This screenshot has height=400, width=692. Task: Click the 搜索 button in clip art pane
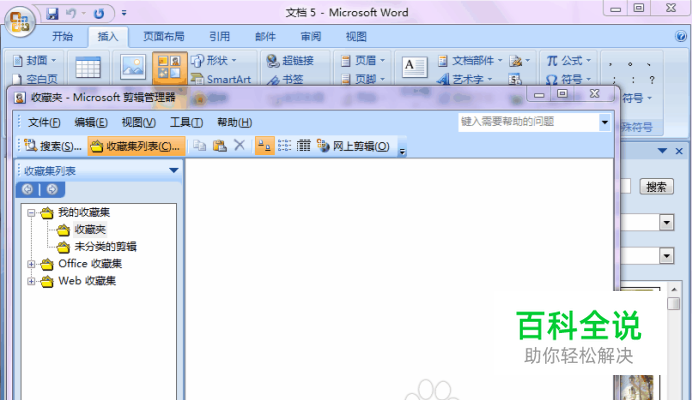pos(656,187)
